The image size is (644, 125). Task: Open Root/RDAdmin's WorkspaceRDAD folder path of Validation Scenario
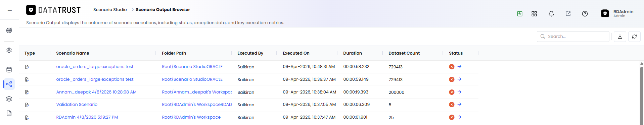click(197, 105)
